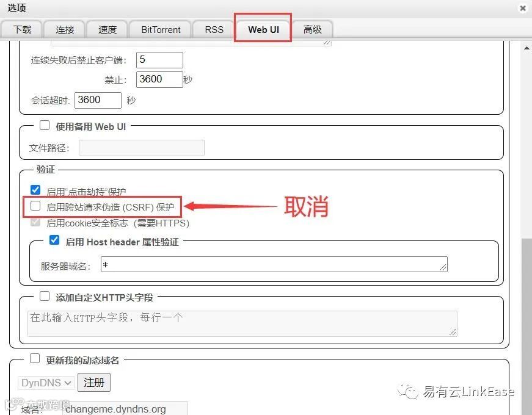
Task: Click the 会话超时 label text
Action: 50,101
